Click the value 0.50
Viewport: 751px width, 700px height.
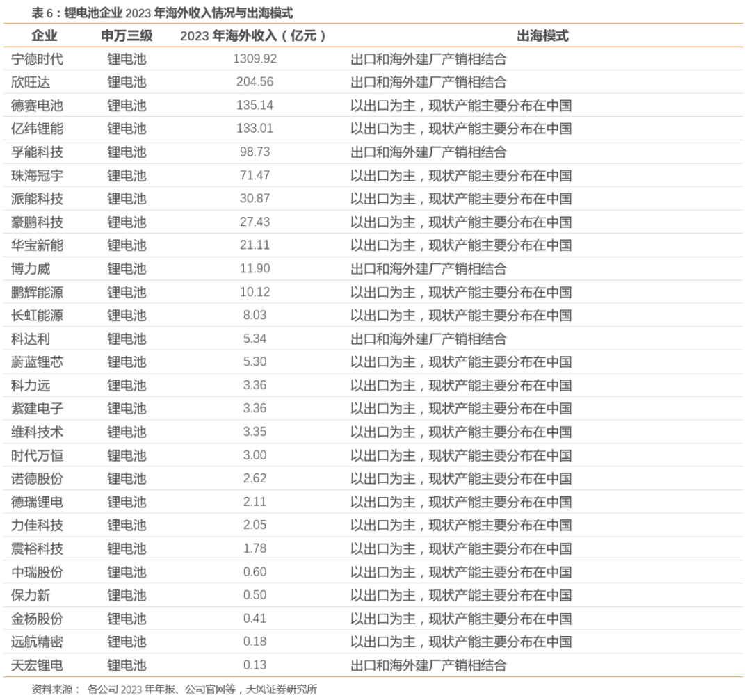coord(255,594)
